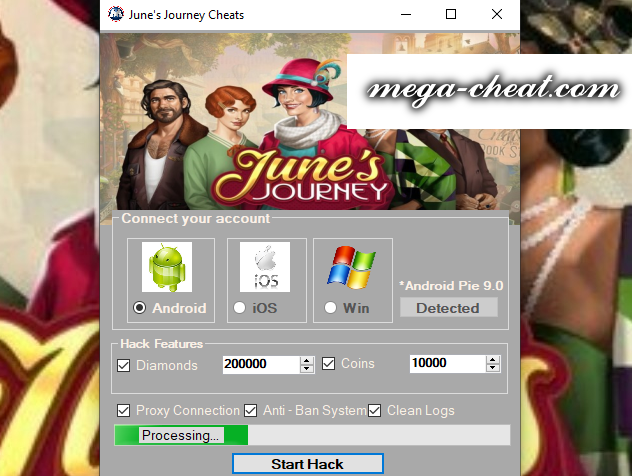The width and height of the screenshot is (632, 476).
Task: Click the Start Hack button
Action: click(308, 464)
